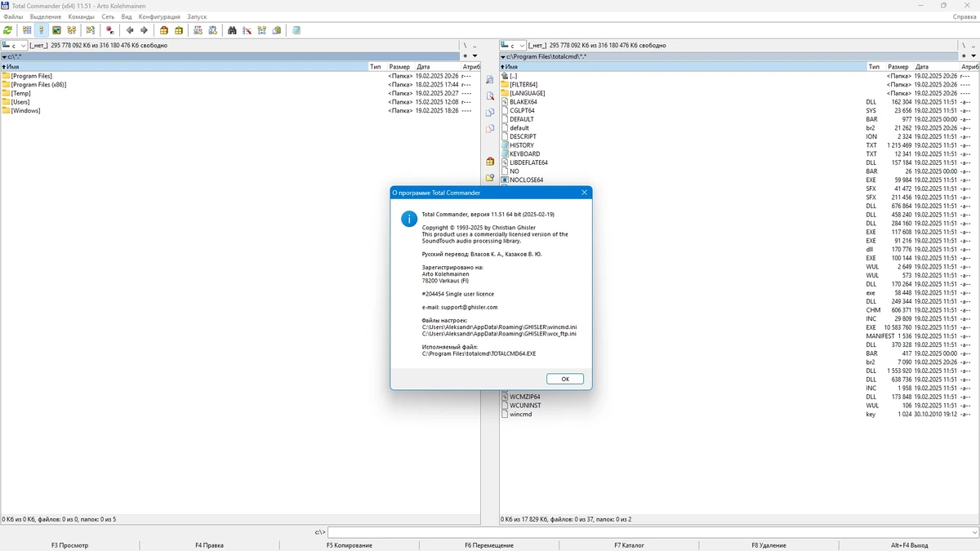
Task: Select [Windows] folder in left panel
Action: point(240,111)
